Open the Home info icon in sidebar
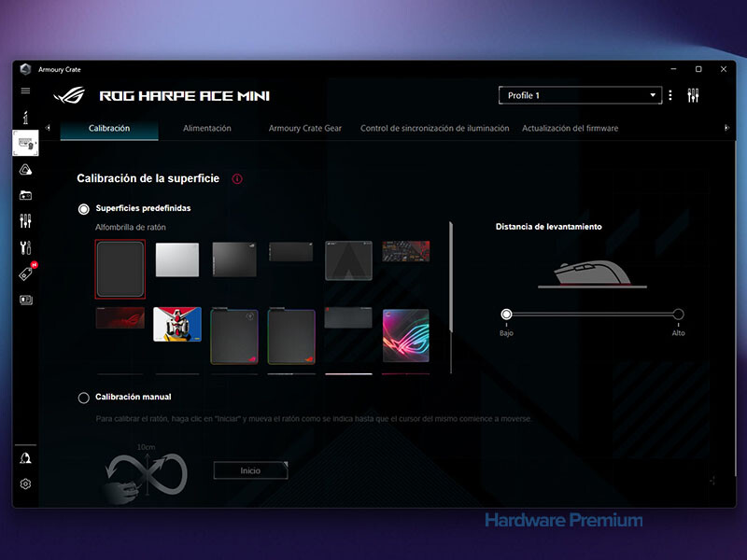Viewport: 747px width, 560px height. pos(26,118)
